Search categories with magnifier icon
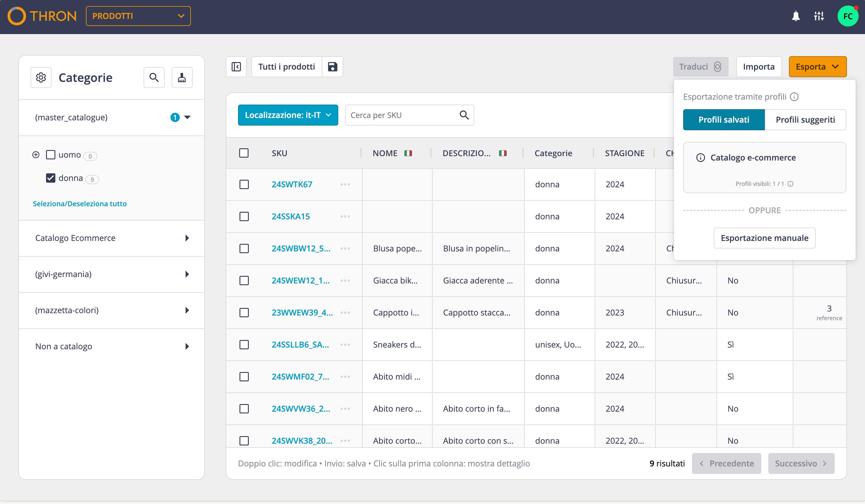 click(x=154, y=77)
